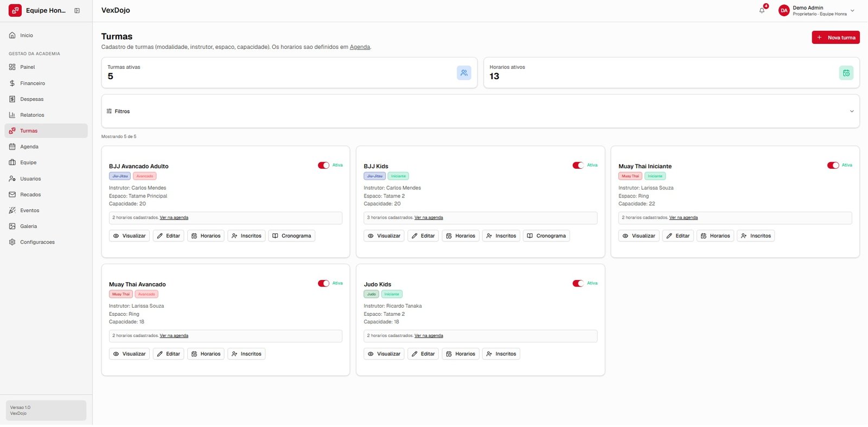868x427 pixels.
Task: Open Inscritos for Judo Kids
Action: point(501,354)
